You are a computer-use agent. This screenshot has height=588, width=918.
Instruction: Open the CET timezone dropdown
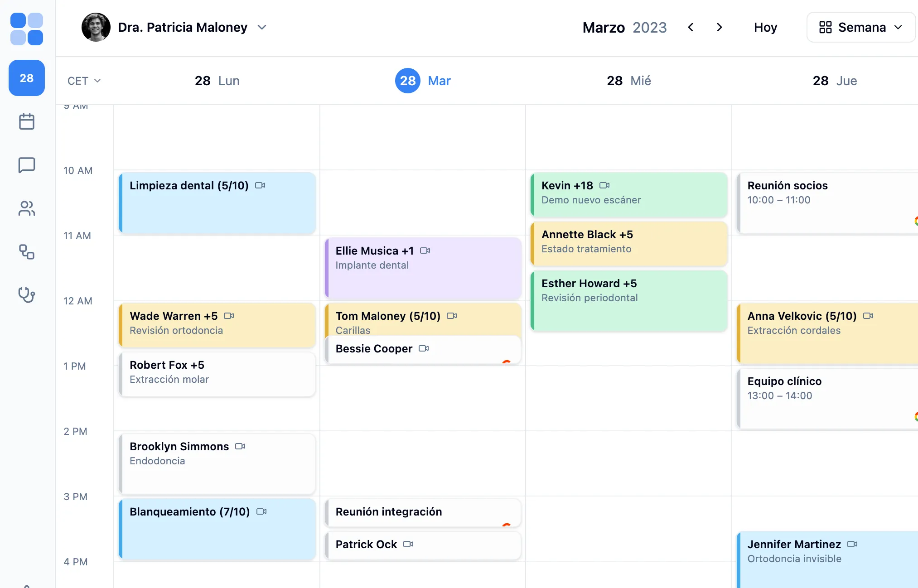(84, 81)
